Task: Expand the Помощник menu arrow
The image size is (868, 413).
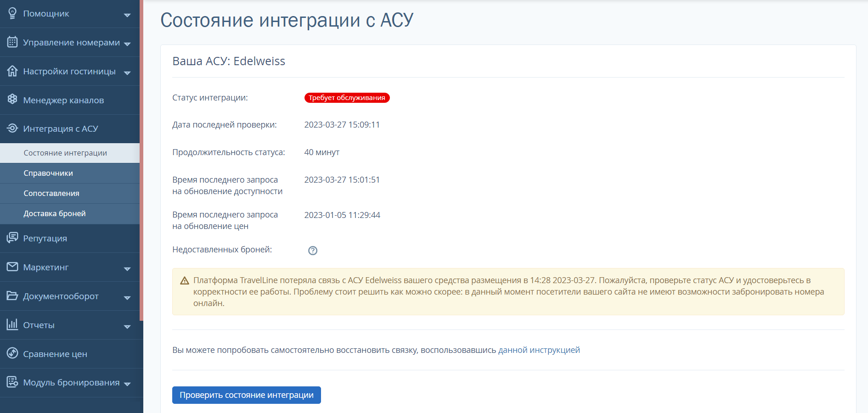Action: click(127, 15)
